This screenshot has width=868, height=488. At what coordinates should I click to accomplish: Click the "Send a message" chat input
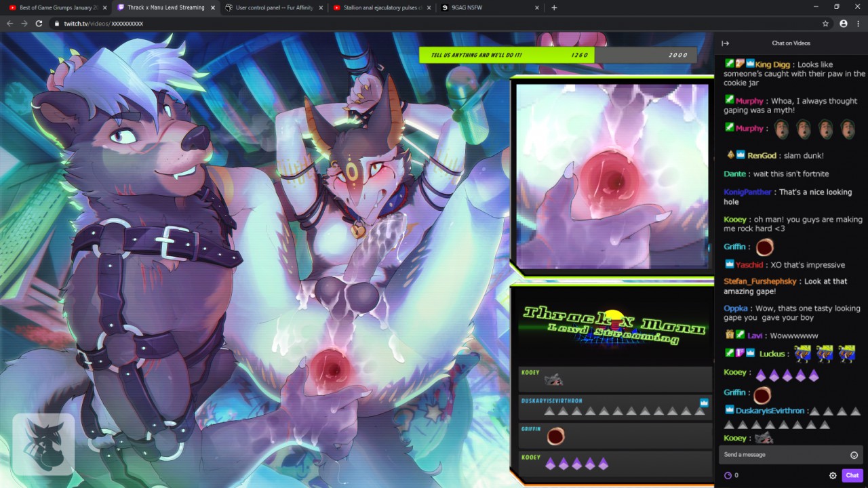(791, 455)
